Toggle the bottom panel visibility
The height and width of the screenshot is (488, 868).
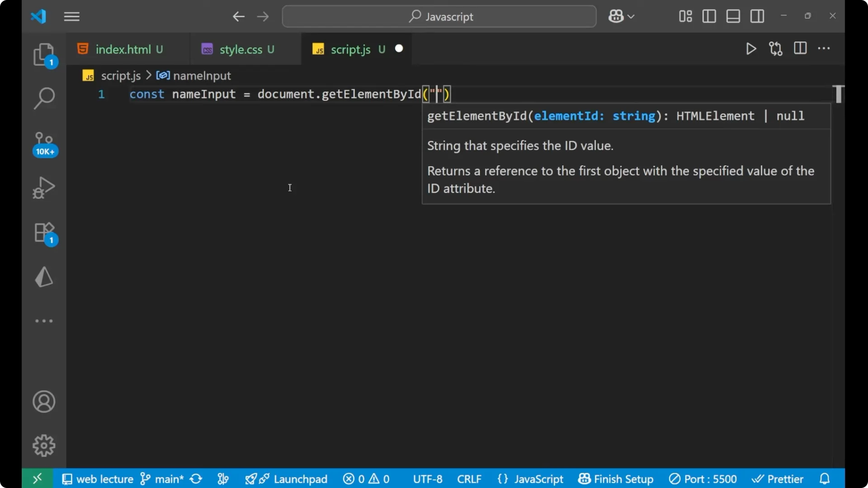(x=733, y=16)
